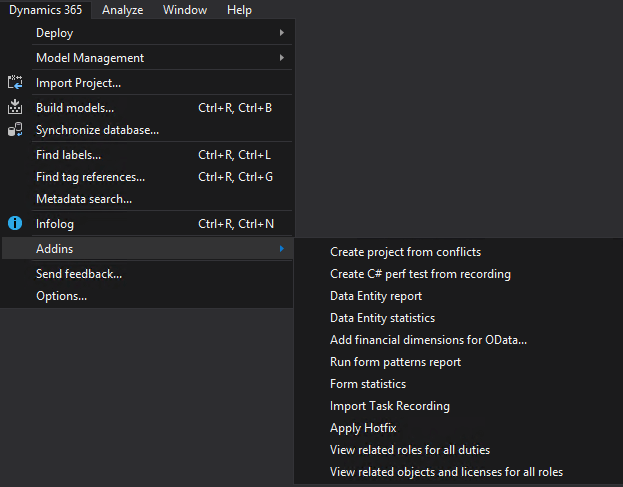Expand the Addins submenu arrow

[x=282, y=249]
